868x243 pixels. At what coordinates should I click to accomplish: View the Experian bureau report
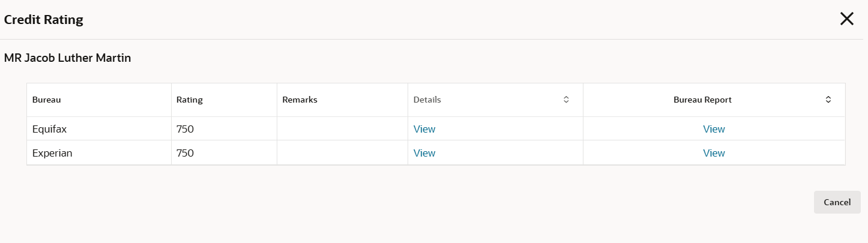[x=714, y=153]
